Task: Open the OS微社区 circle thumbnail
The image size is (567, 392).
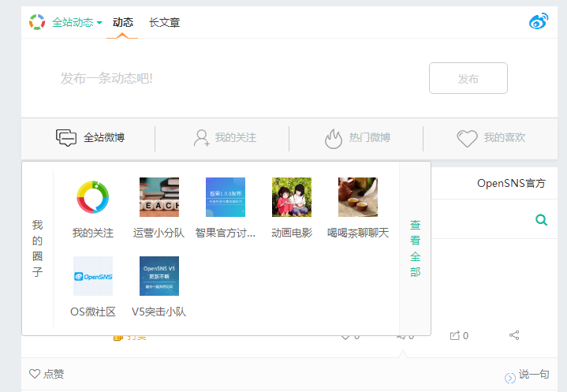Action: 93,276
